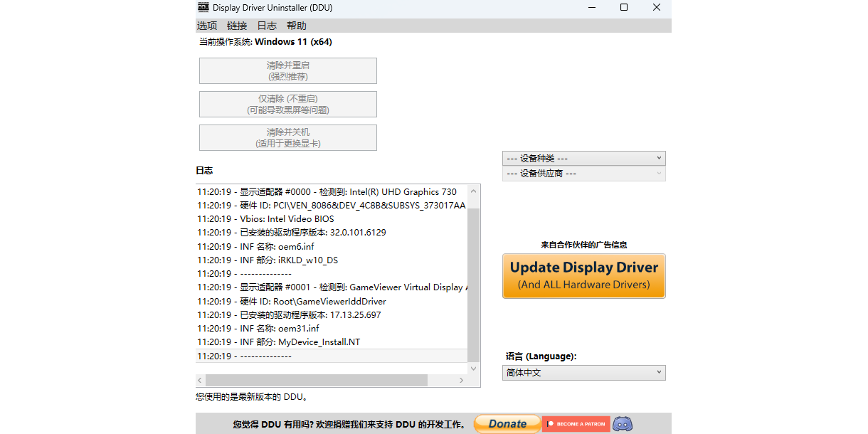This screenshot has height=434, width=868.
Task: Click the 仅清除 (不重启) button
Action: [x=287, y=104]
